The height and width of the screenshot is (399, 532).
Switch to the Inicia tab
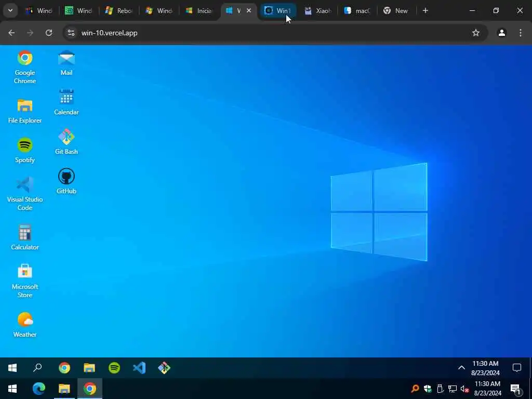[199, 11]
